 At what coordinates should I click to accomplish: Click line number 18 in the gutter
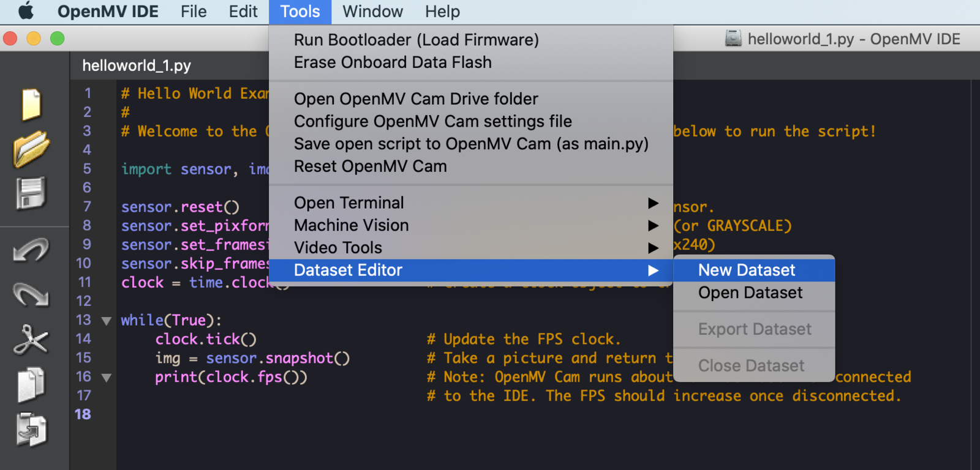point(83,414)
